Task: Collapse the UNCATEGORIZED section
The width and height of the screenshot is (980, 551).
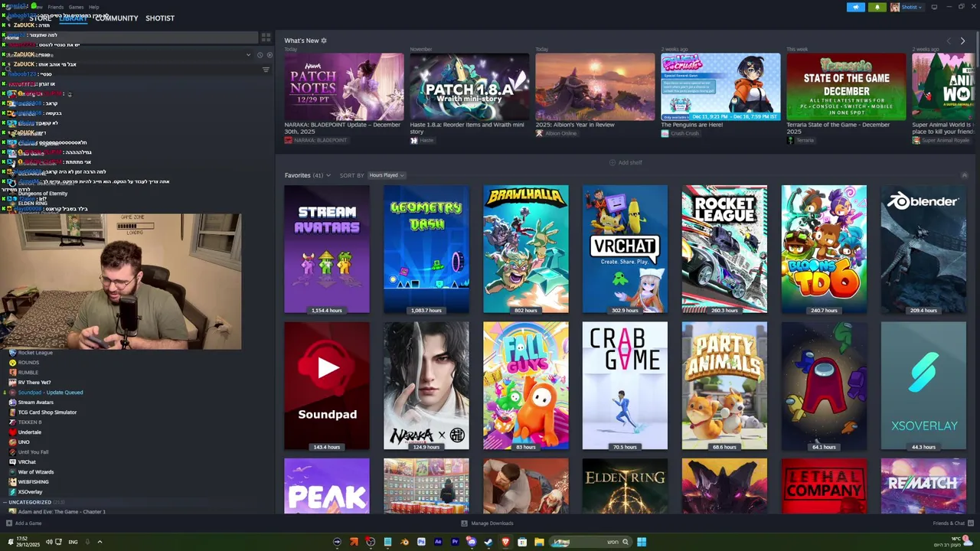Action: pyautogui.click(x=5, y=503)
